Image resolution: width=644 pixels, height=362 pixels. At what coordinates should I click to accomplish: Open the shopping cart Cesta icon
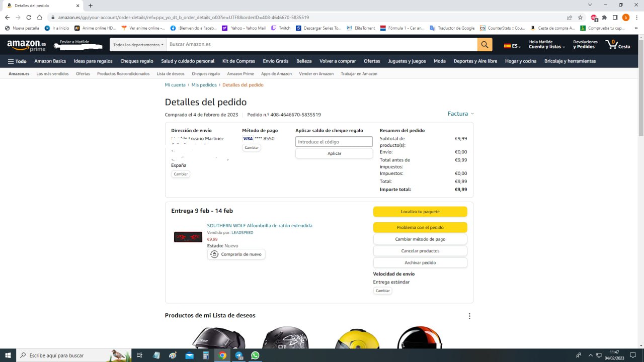(618, 44)
